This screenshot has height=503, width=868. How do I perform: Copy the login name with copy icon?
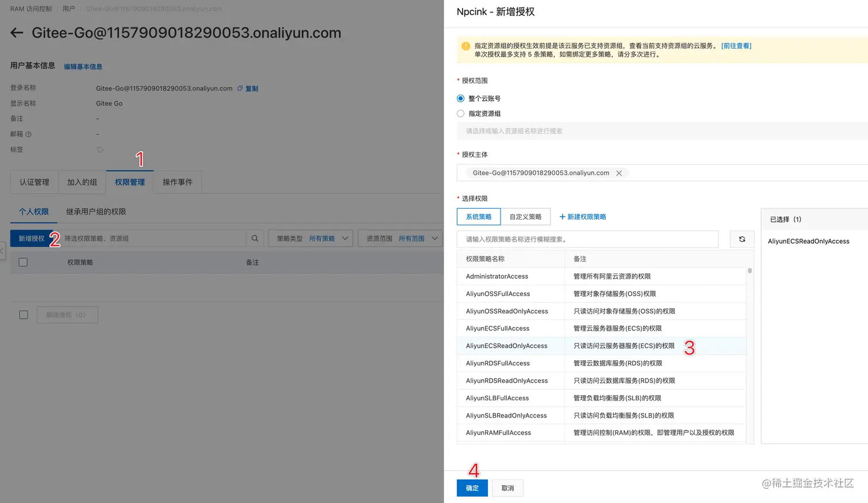[x=240, y=88]
